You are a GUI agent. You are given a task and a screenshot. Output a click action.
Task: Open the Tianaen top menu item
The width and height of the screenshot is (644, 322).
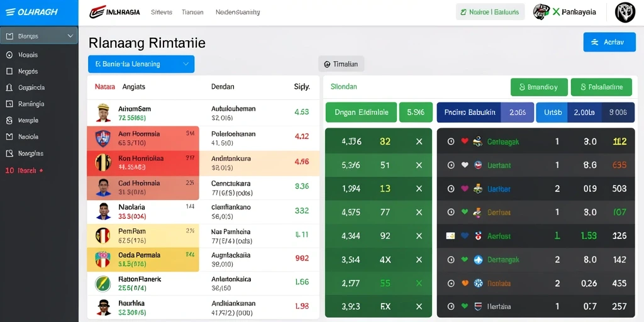click(192, 13)
